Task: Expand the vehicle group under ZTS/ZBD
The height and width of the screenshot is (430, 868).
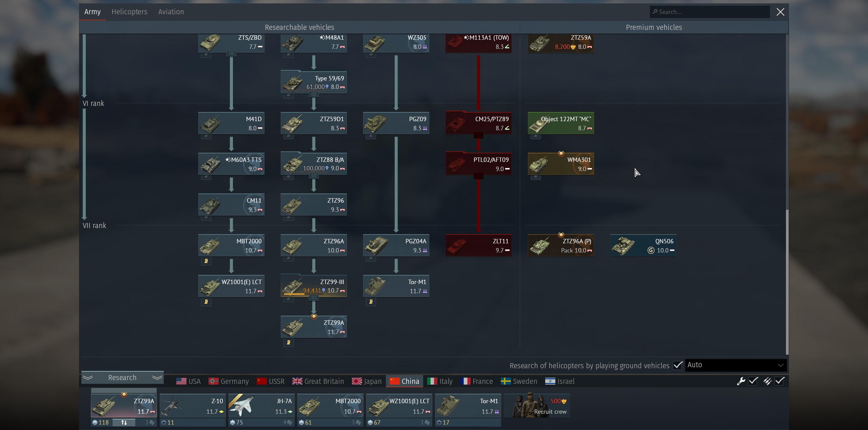Action: click(x=231, y=54)
